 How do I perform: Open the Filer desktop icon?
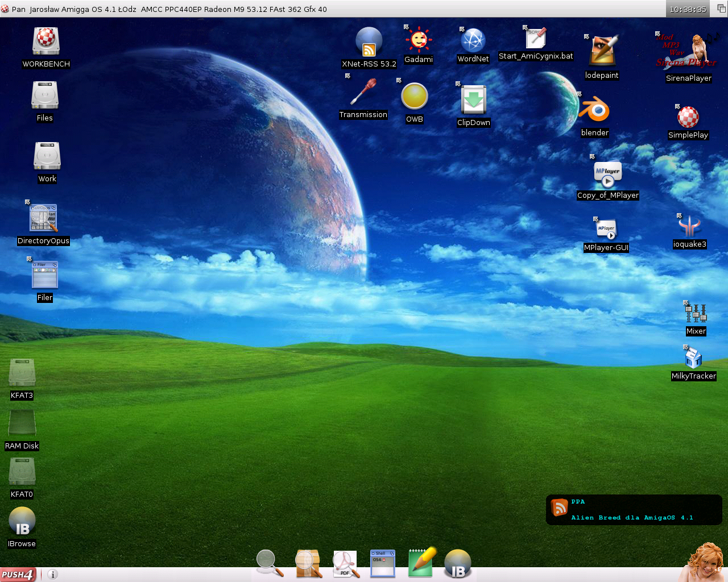[x=45, y=275]
